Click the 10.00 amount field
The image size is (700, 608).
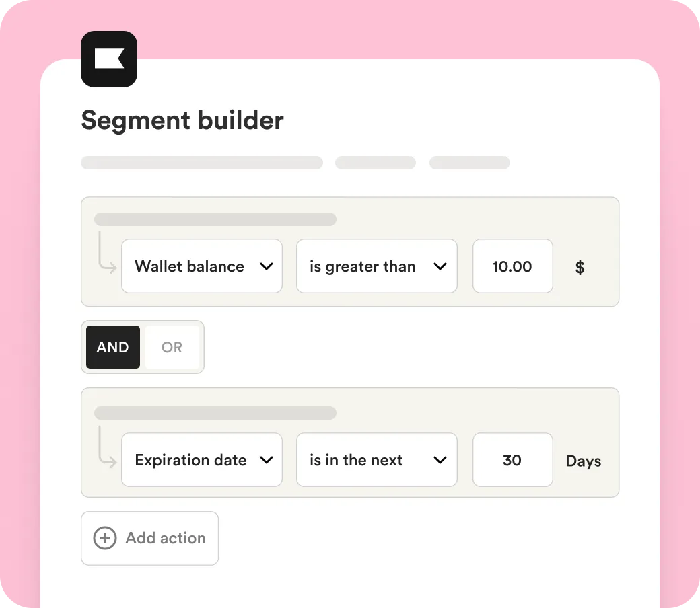pyautogui.click(x=512, y=266)
